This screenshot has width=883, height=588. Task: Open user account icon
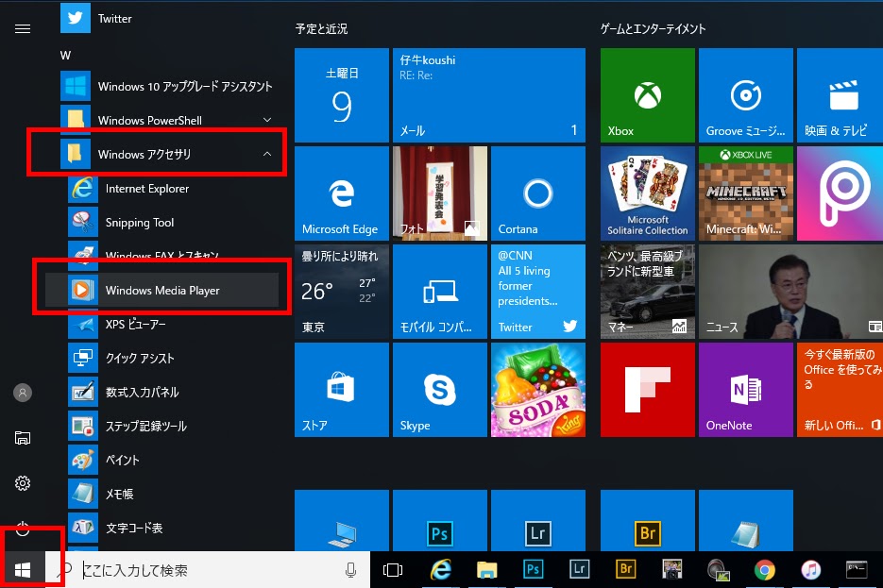pyautogui.click(x=23, y=393)
